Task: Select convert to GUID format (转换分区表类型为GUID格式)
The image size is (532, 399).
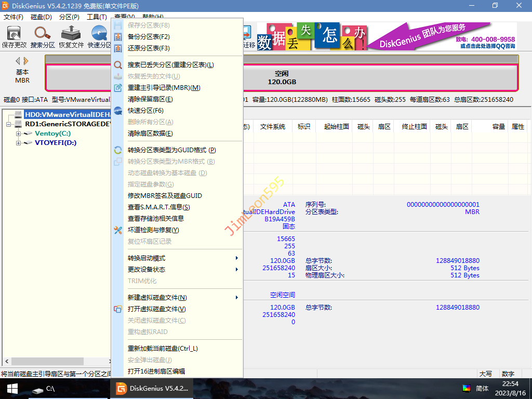Action: click(171, 150)
